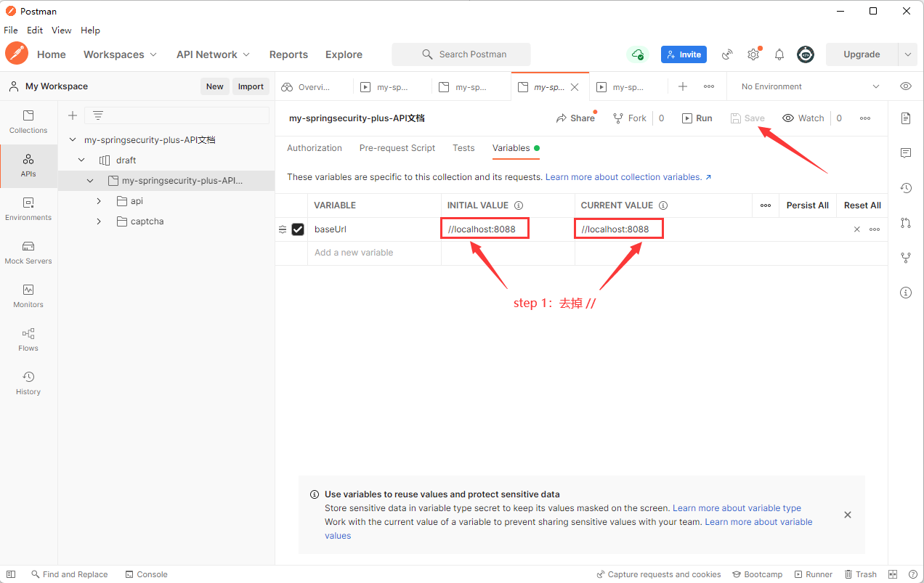Click the Search Postman field

click(461, 54)
